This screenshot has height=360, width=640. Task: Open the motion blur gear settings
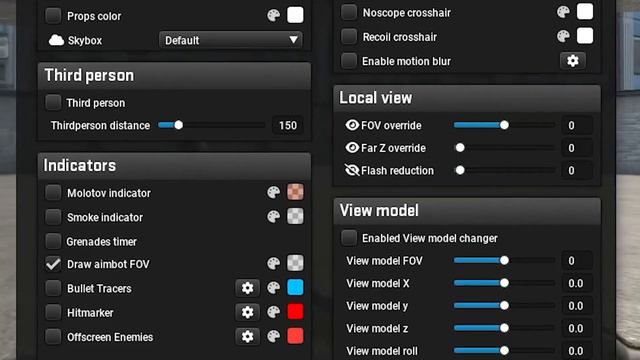pyautogui.click(x=573, y=61)
